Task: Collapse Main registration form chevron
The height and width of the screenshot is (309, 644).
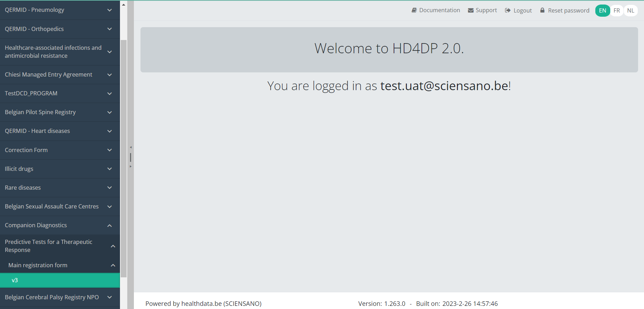Action: point(113,266)
